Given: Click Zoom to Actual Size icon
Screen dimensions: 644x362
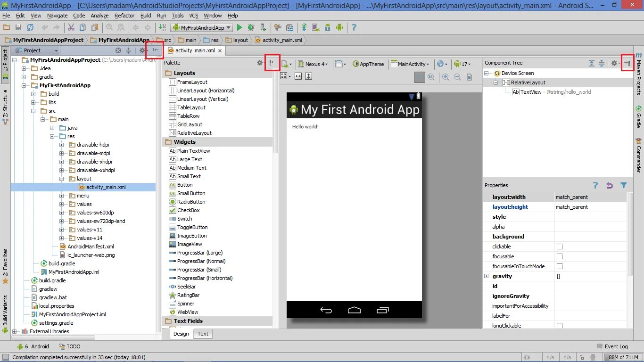Looking at the screenshot, I should [431, 77].
